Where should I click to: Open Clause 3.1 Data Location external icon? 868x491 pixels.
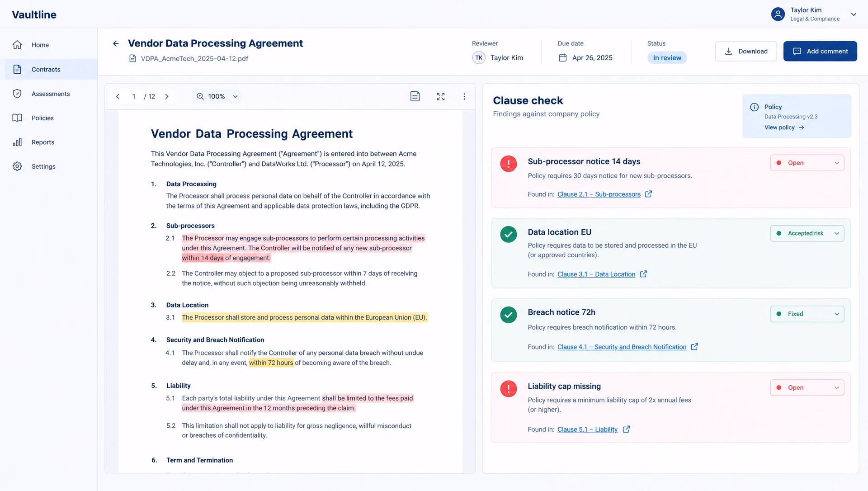coord(643,274)
